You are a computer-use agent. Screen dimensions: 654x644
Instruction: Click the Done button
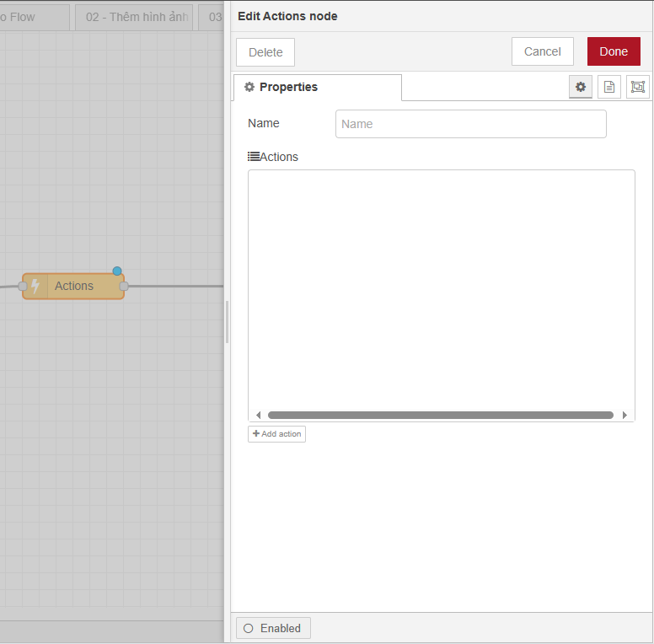(614, 51)
